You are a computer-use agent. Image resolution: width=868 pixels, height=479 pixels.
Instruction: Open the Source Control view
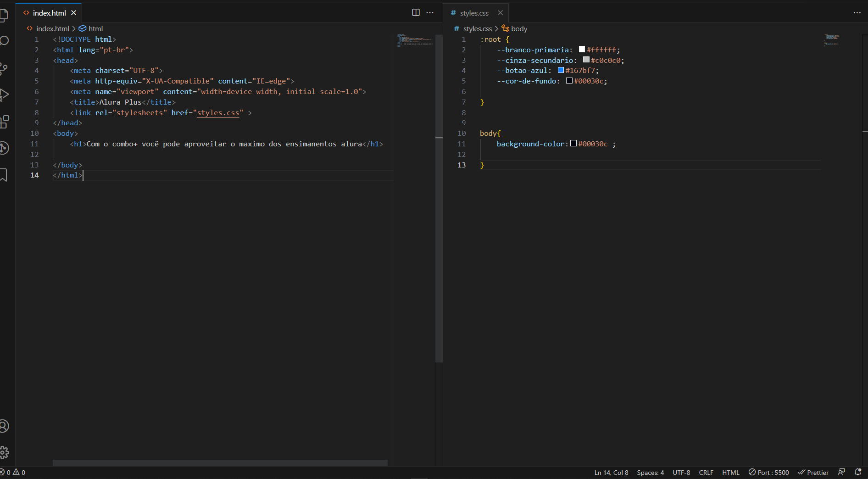point(4,68)
